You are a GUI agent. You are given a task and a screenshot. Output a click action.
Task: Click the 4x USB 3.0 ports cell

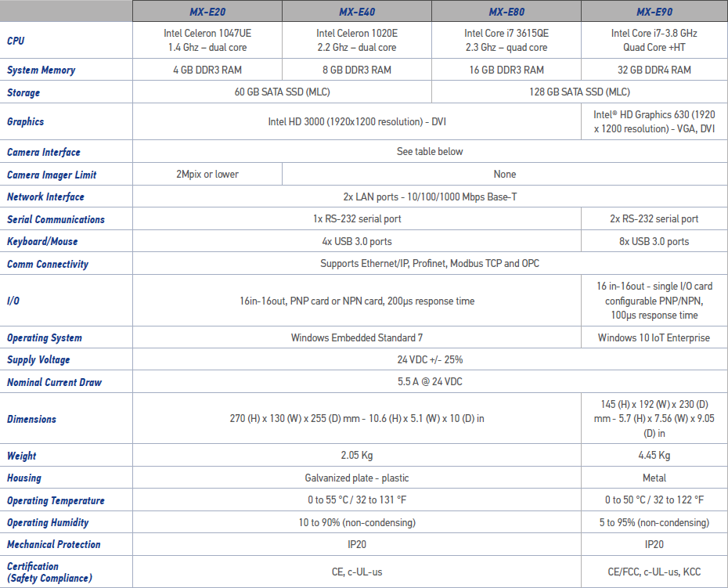coord(357,241)
